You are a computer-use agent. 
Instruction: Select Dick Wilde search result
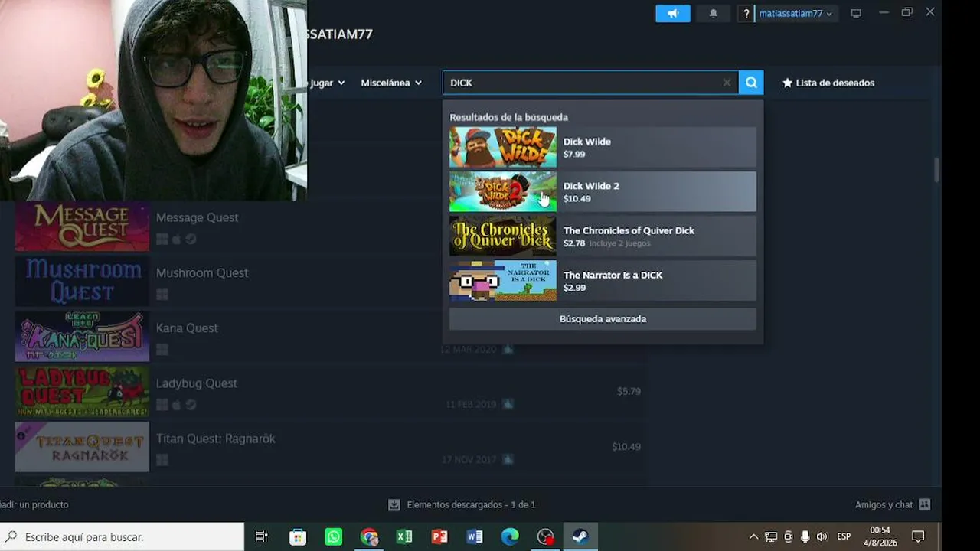(603, 148)
